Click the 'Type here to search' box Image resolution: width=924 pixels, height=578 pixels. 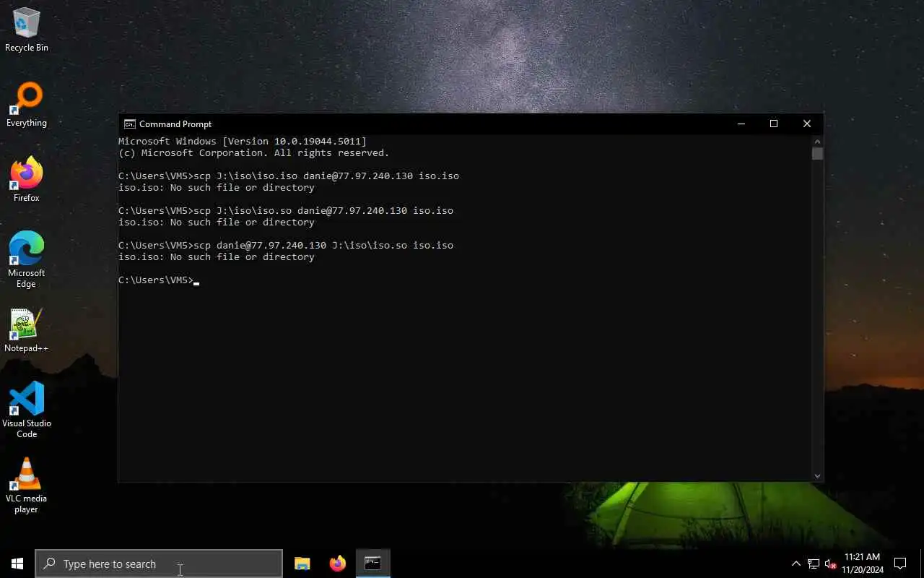159,564
